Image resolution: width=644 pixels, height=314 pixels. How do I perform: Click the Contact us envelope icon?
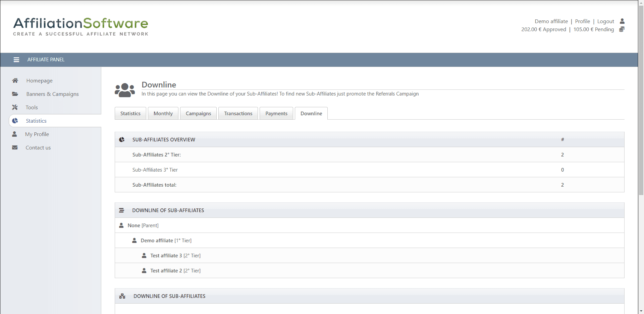click(x=15, y=147)
